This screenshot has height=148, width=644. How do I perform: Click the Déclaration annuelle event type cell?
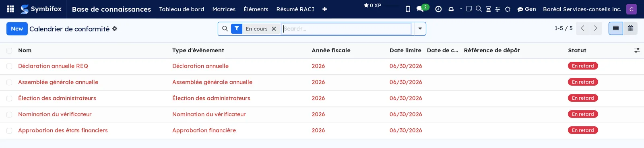(x=200, y=66)
